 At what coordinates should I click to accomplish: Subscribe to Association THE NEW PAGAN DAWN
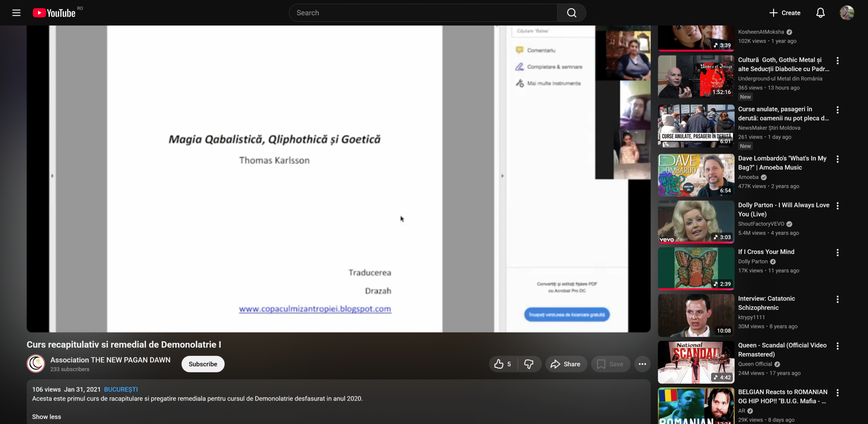point(203,364)
